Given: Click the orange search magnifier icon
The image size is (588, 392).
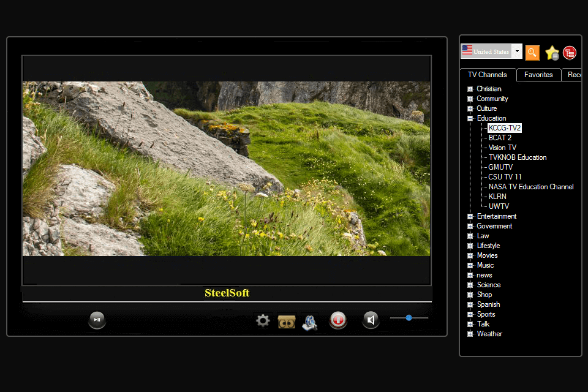Looking at the screenshot, I should coord(532,53).
